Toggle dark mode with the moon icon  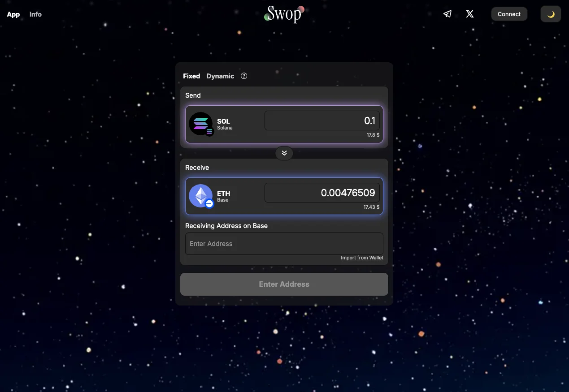(x=551, y=14)
